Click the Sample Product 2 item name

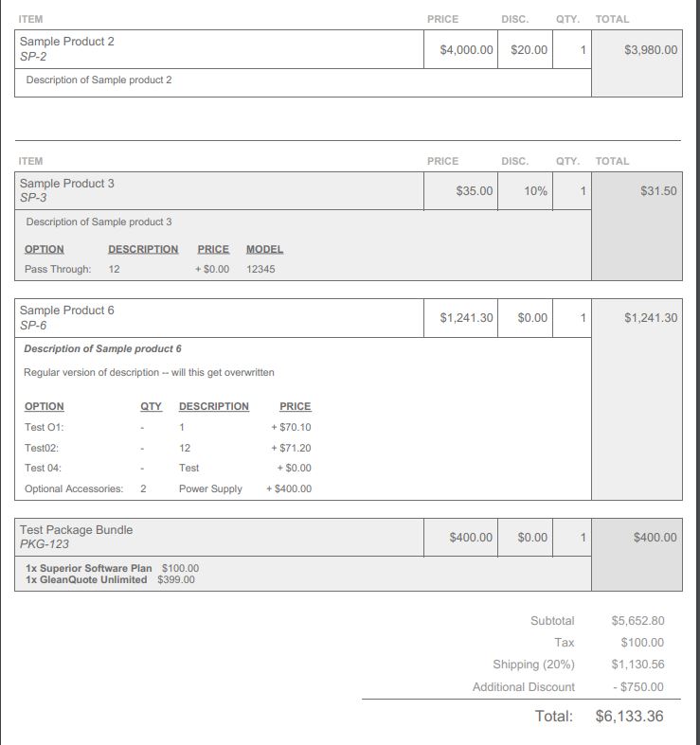coord(67,42)
